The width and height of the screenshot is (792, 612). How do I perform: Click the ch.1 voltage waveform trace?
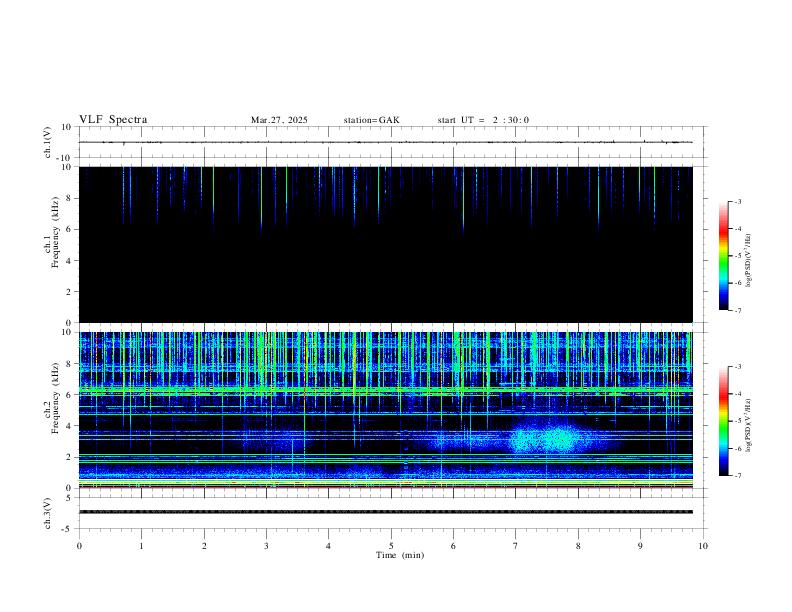click(x=385, y=142)
